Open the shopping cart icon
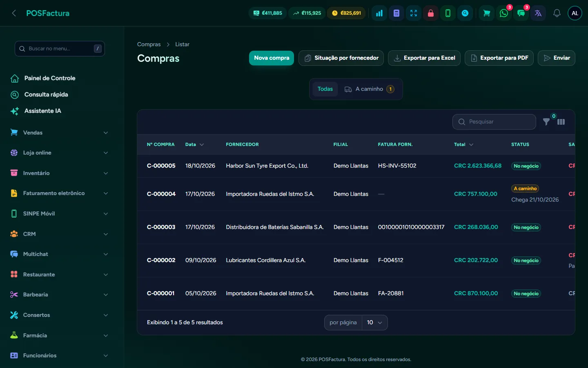588x368 pixels. pyautogui.click(x=487, y=13)
